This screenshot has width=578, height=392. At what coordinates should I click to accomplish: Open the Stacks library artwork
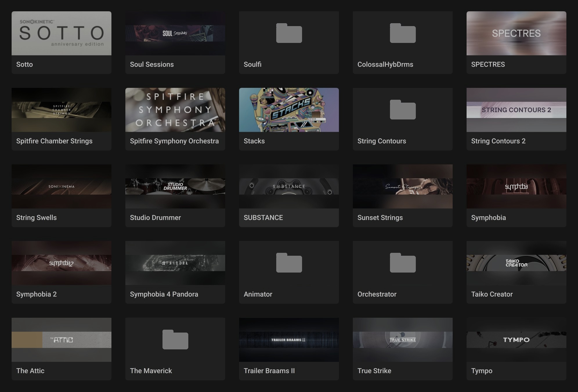coord(289,110)
